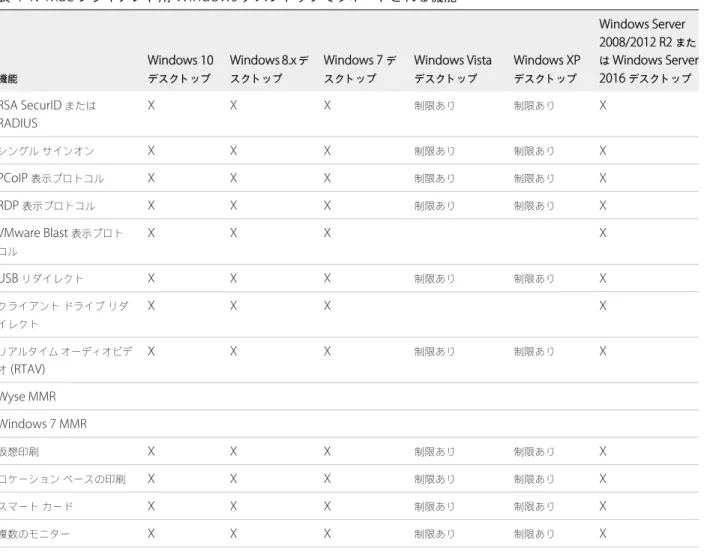Screen dimensions: 704x558
Task: Click Windows Vista "制限あり" in 仮想印刷 row
Action: pos(434,451)
